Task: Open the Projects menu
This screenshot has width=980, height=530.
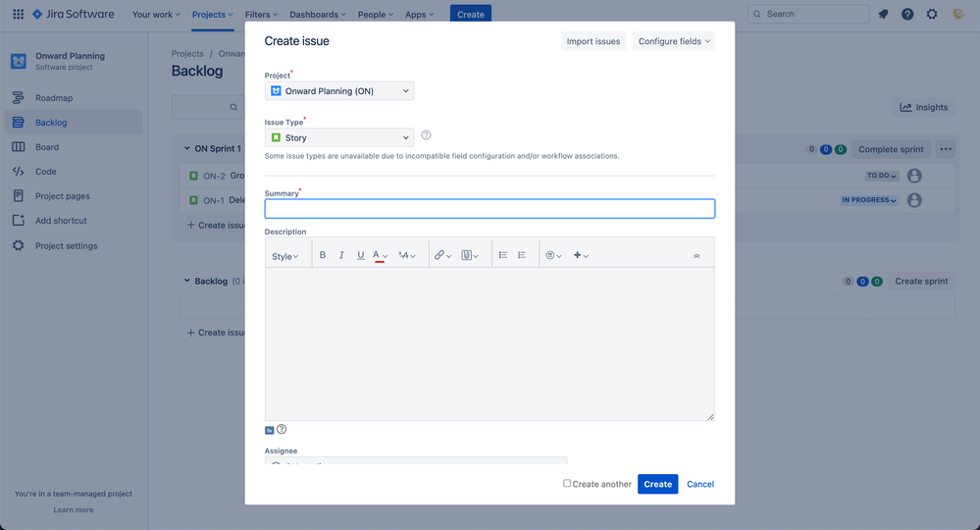Action: (213, 15)
